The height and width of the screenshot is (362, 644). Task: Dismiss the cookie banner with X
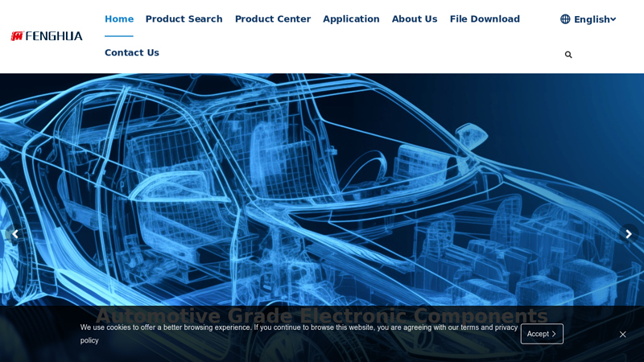pyautogui.click(x=622, y=334)
